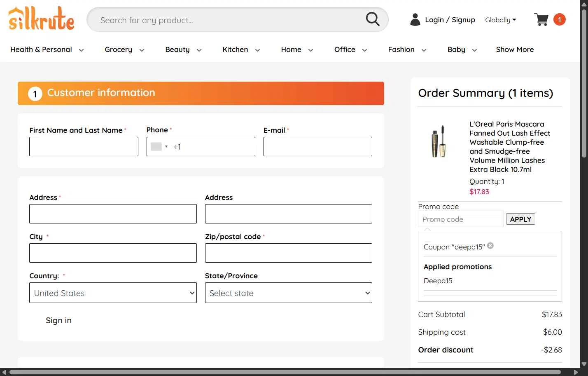Click the Deepa15 applied promotion text
The height and width of the screenshot is (376, 588).
(438, 281)
